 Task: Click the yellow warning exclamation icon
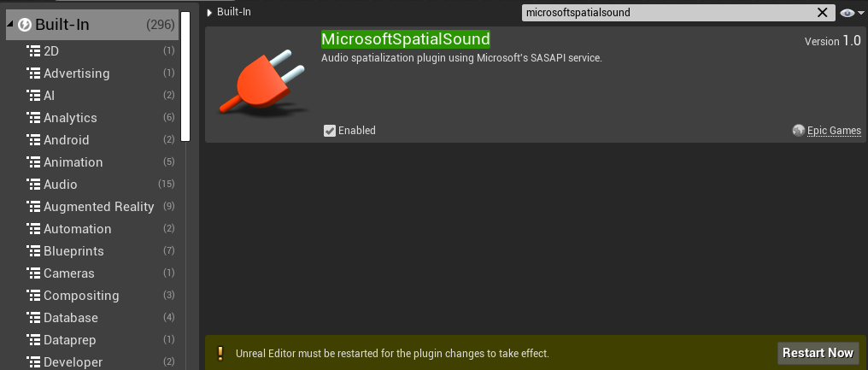click(x=220, y=353)
